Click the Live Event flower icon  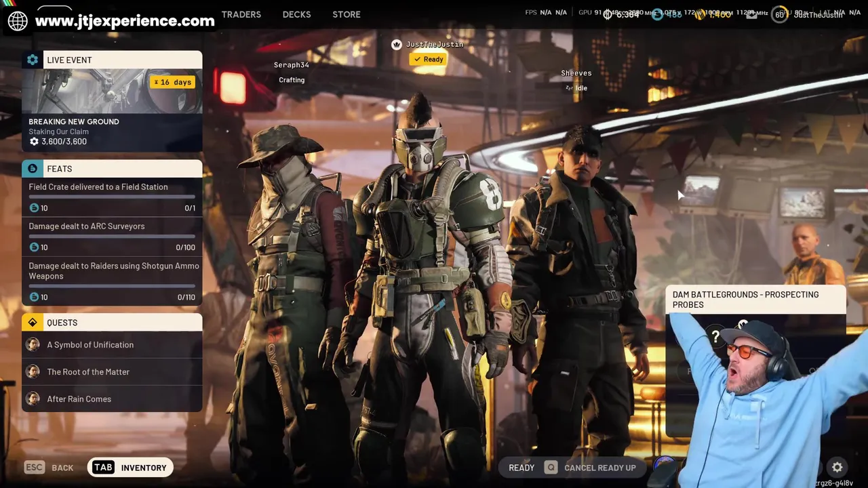[33, 60]
